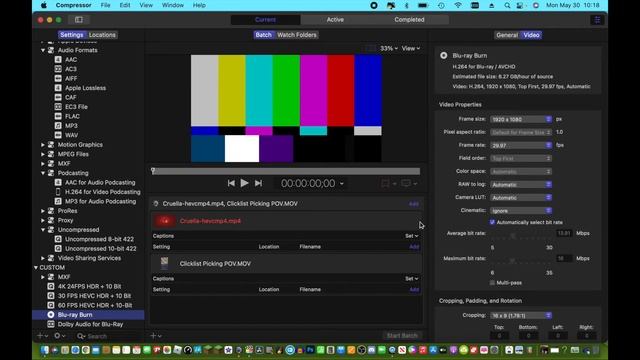
Task: Select the WAV audio format setting
Action: click(71, 135)
